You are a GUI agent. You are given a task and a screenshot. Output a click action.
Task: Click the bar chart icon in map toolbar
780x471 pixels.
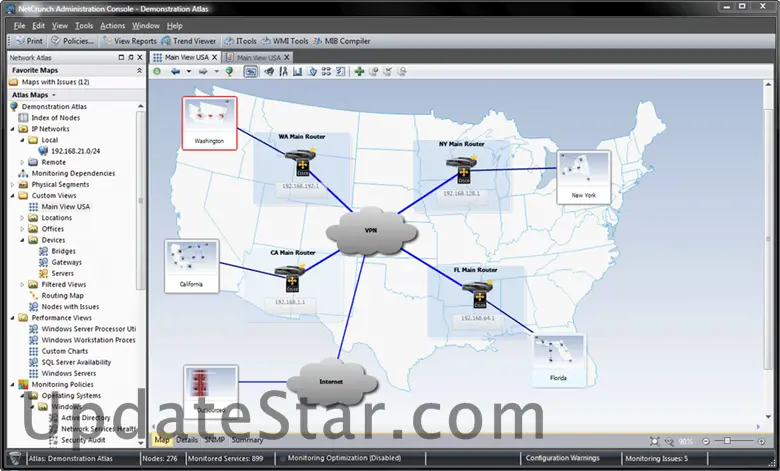(x=297, y=72)
